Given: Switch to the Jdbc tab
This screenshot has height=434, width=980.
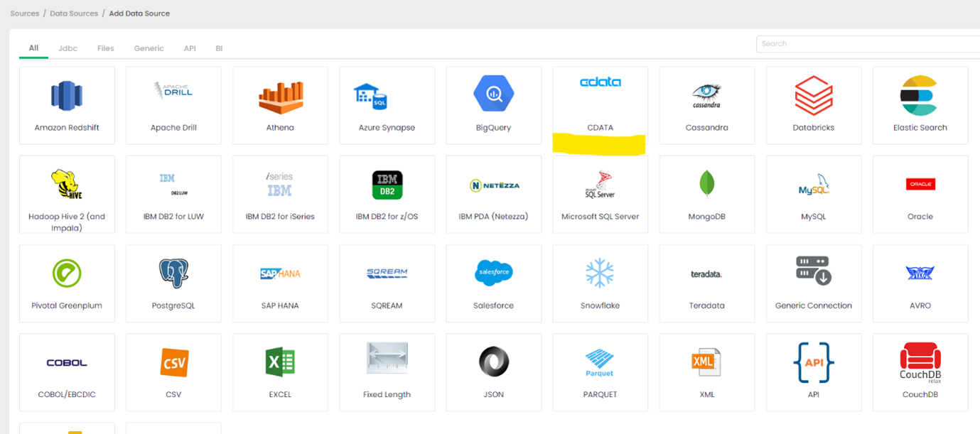Looking at the screenshot, I should click(x=68, y=48).
